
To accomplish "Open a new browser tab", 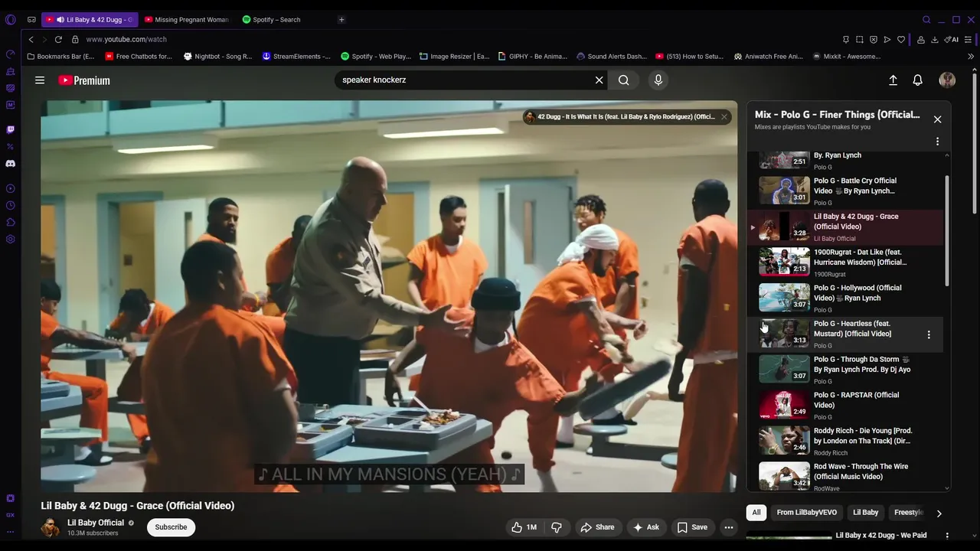I will [x=341, y=20].
